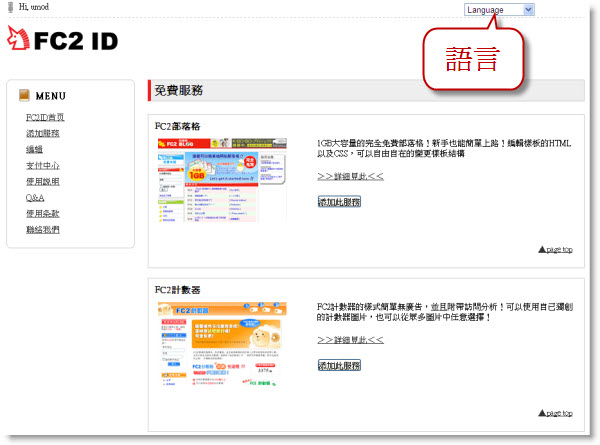Screen dimensions: 600x445
Task: Click FC2計數器 screenshot thumbnail
Action: tap(222, 345)
